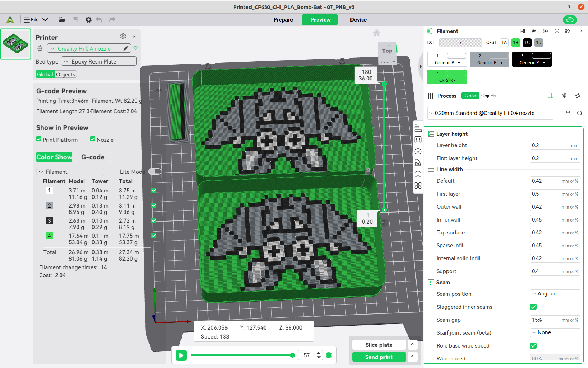Undo the last action with the arrow icon
The width and height of the screenshot is (588, 368).
point(99,20)
